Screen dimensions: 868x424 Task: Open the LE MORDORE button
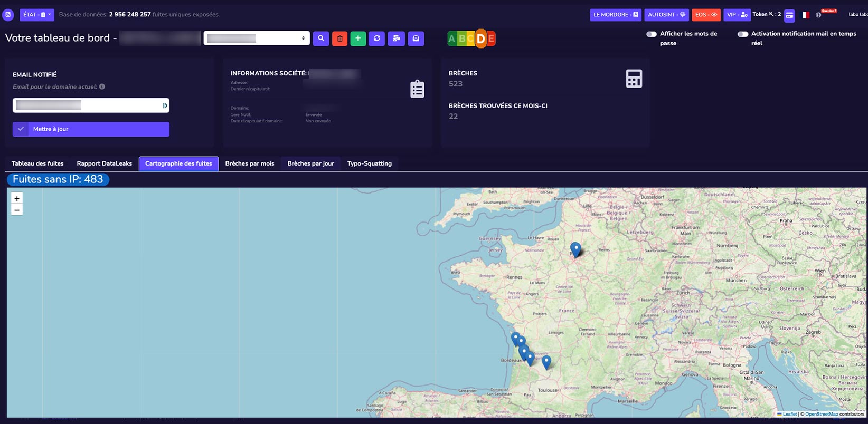point(615,15)
